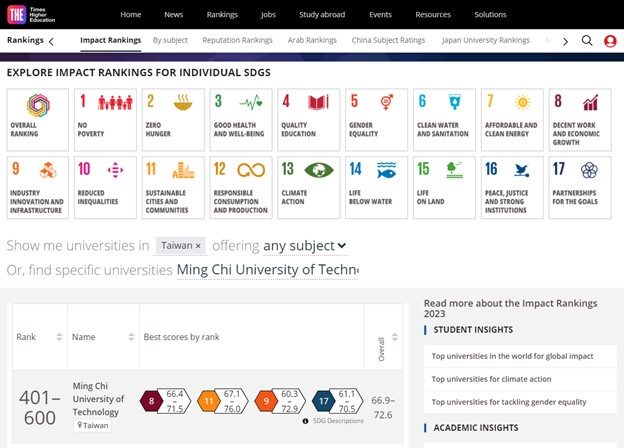Select SDG 7 Affordable and Clean Energy tile
Screen dimensions: 624x448
tap(512, 120)
